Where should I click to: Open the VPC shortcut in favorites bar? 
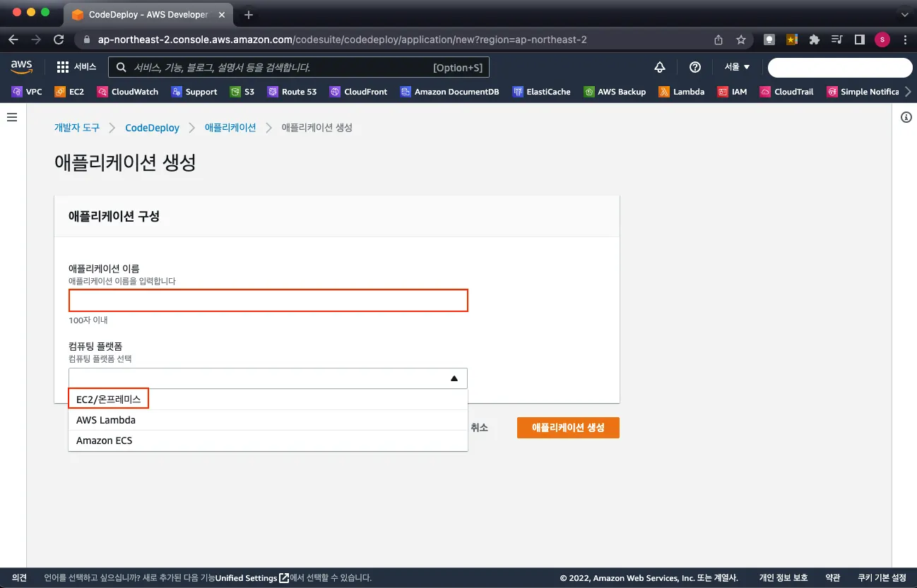click(x=27, y=92)
